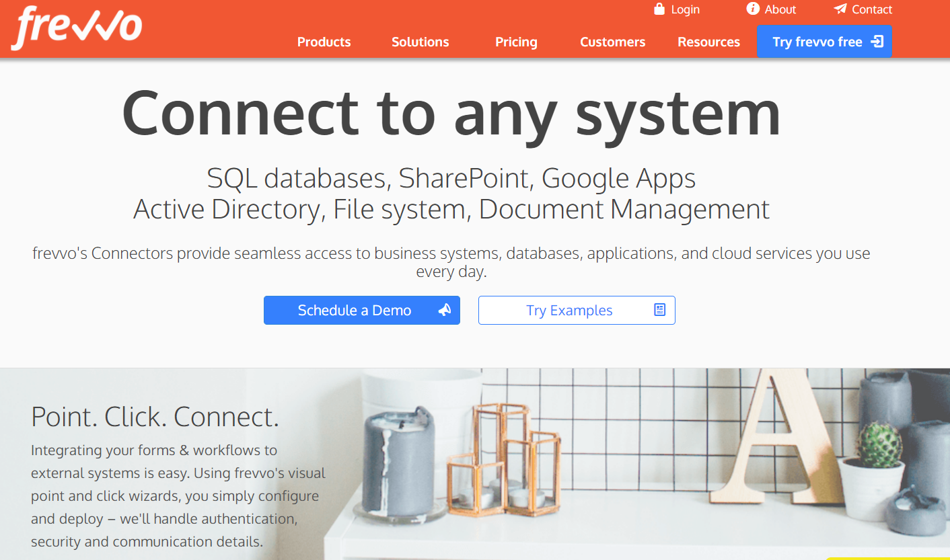Click the frevvo logo
Screen dimensions: 950x560
(x=77, y=28)
